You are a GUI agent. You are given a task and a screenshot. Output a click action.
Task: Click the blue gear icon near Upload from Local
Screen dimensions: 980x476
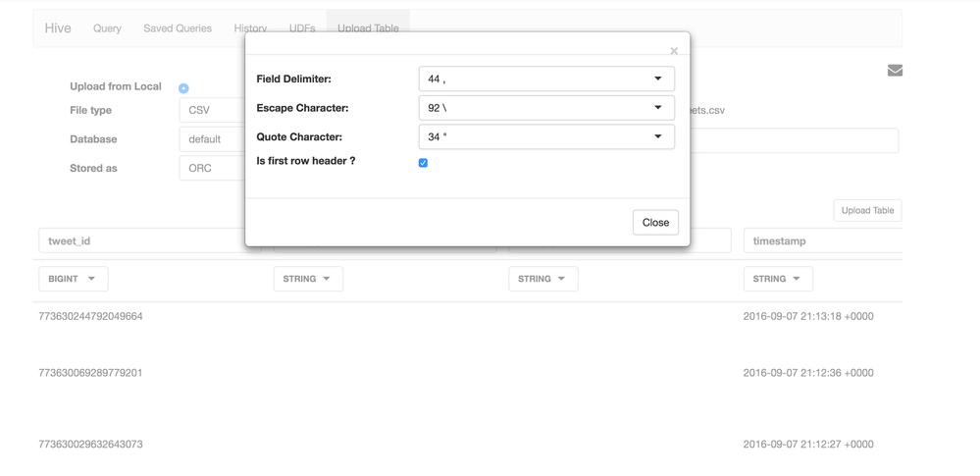[x=183, y=88]
